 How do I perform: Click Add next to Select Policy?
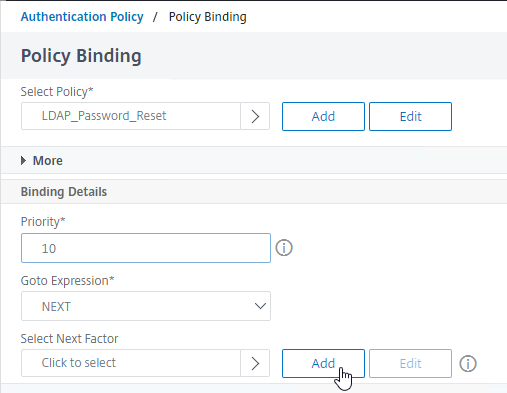pyautogui.click(x=323, y=116)
